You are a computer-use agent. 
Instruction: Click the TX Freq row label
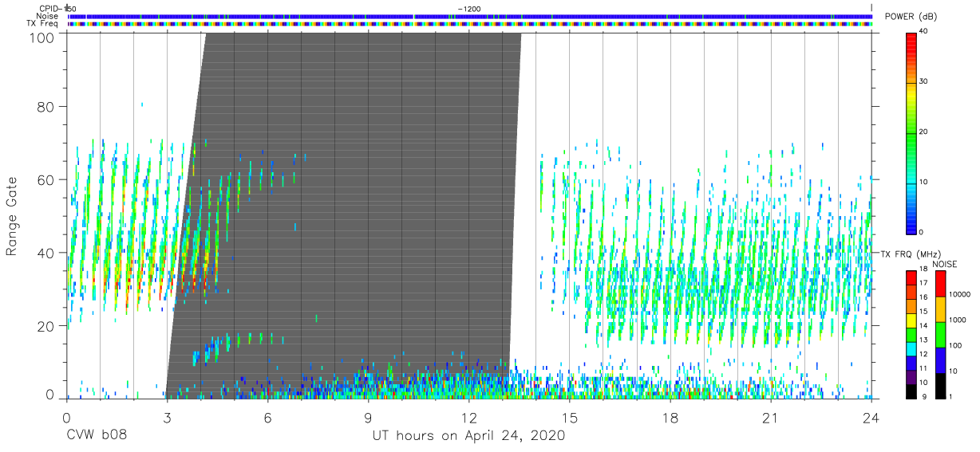click(x=42, y=24)
